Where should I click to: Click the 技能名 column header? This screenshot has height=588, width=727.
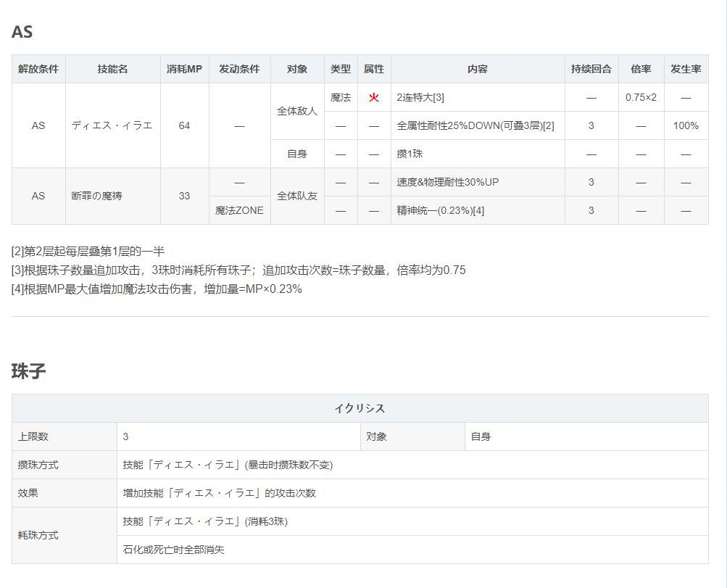112,69
